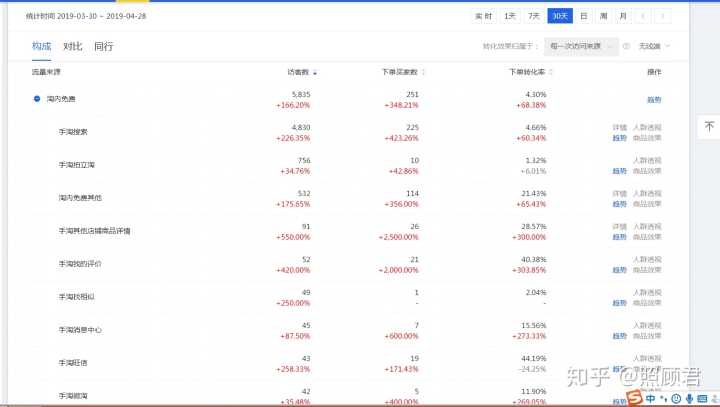Select the 7天 time range

(534, 16)
